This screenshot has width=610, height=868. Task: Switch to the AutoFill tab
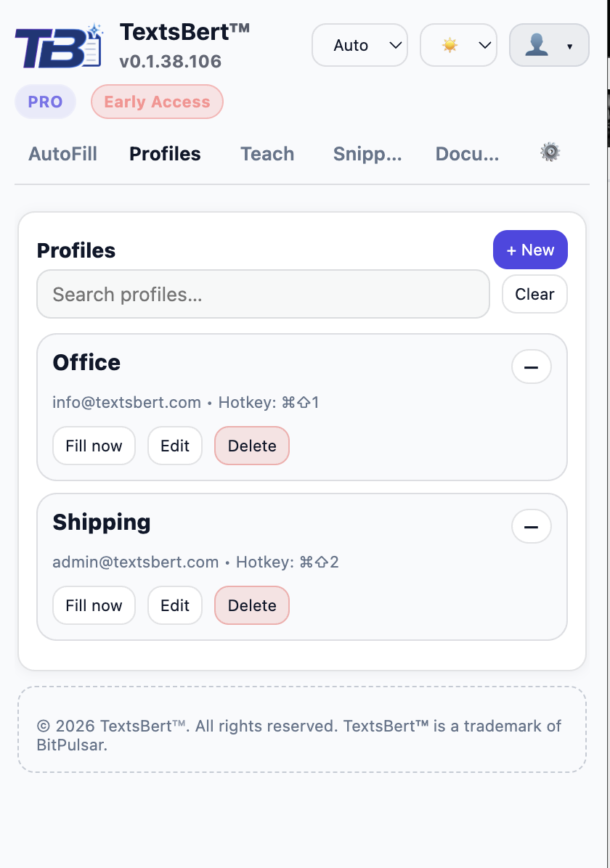click(x=62, y=154)
